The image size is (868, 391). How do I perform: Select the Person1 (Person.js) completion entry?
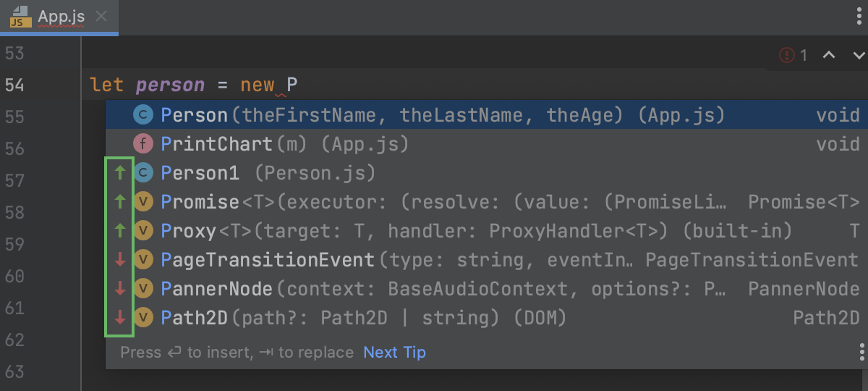268,173
